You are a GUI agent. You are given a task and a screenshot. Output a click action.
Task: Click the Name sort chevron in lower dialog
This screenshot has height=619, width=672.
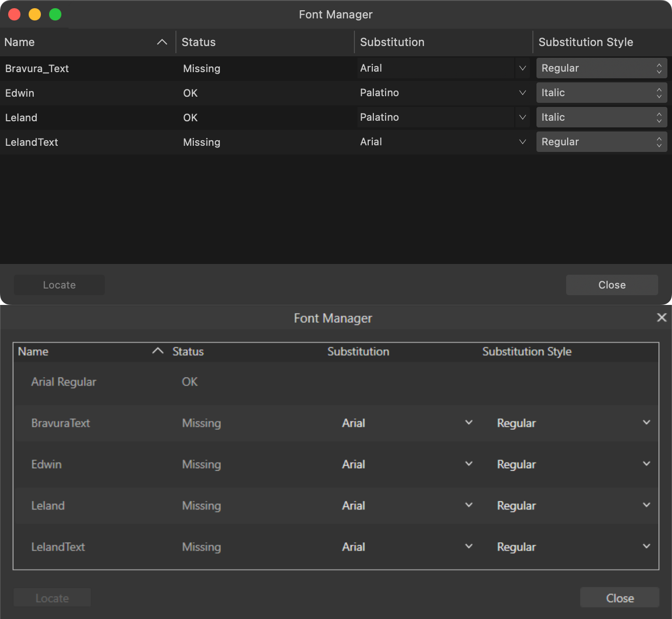point(158,351)
